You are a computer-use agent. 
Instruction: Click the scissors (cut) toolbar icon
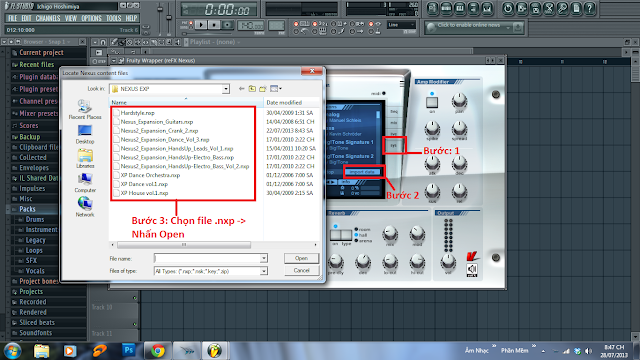[549, 8]
